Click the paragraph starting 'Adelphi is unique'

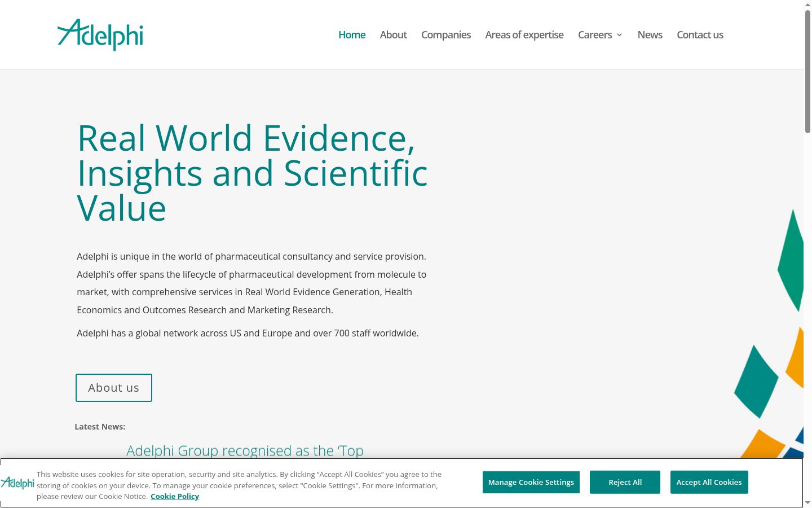click(x=251, y=283)
